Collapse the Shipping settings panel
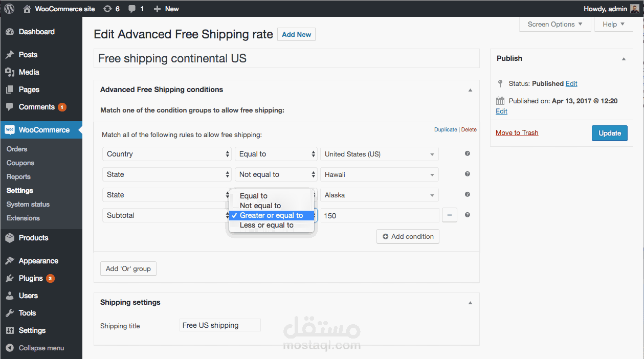The height and width of the screenshot is (359, 644). (x=470, y=302)
